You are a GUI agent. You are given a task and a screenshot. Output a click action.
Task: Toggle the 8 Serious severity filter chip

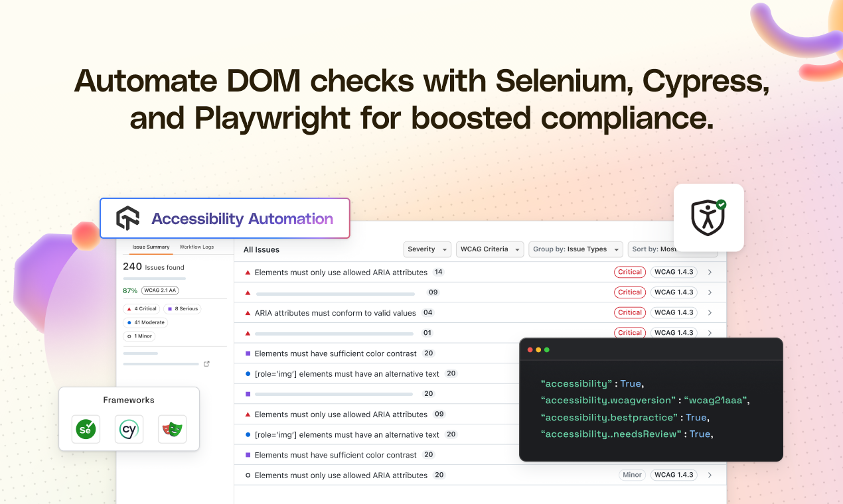[x=182, y=308]
